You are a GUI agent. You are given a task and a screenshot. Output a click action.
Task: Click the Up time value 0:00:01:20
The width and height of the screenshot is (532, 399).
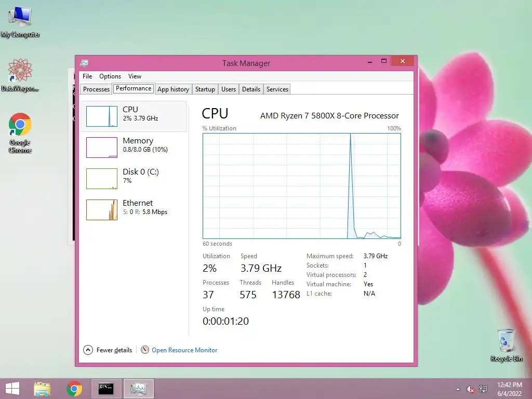(225, 321)
